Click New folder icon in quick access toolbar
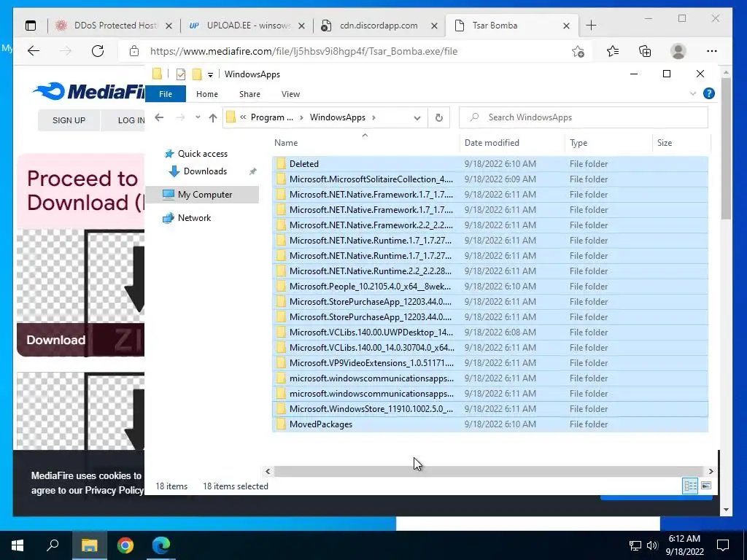 [197, 74]
